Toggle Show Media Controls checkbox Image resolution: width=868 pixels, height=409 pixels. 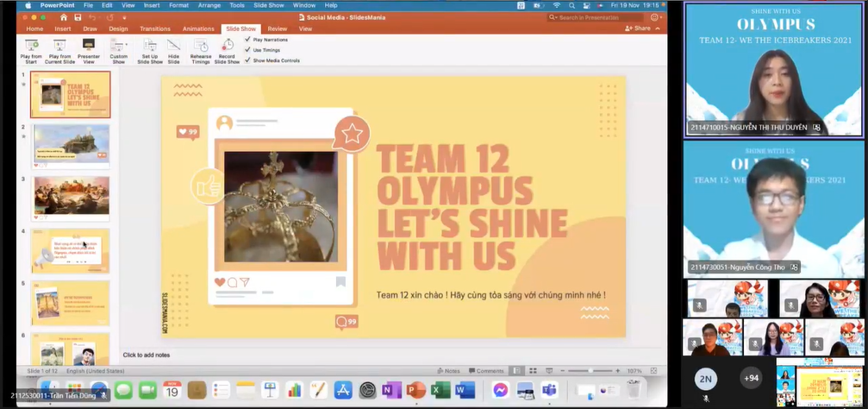[x=247, y=60]
